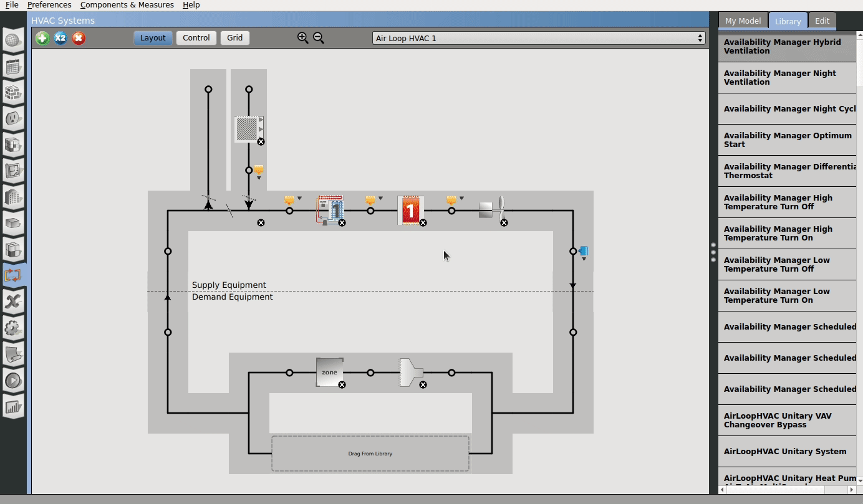Select the Schedules calendar icon in sidebar
Image resolution: width=863 pixels, height=504 pixels.
pyautogui.click(x=13, y=67)
